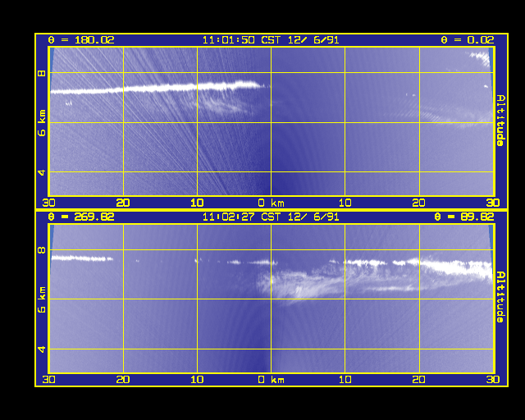Viewport: 525px width, 420px height.
Task: Click the bottom panel's 8 altitude tick label
Action: point(42,250)
